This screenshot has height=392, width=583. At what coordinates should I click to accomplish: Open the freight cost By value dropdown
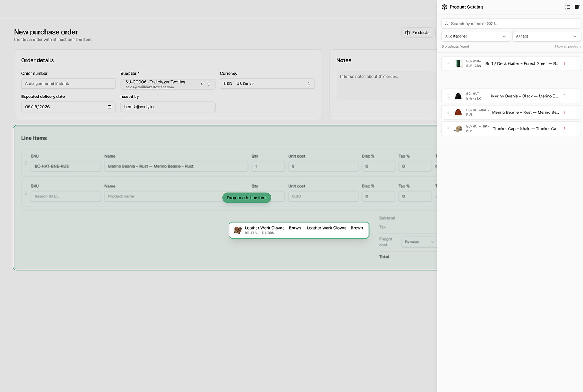[419, 242]
